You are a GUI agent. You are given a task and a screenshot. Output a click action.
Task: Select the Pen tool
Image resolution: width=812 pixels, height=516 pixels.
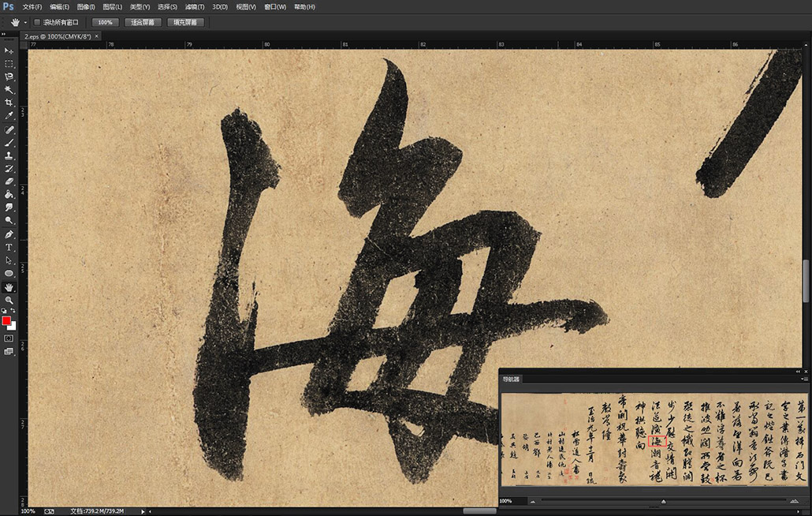pyautogui.click(x=9, y=234)
